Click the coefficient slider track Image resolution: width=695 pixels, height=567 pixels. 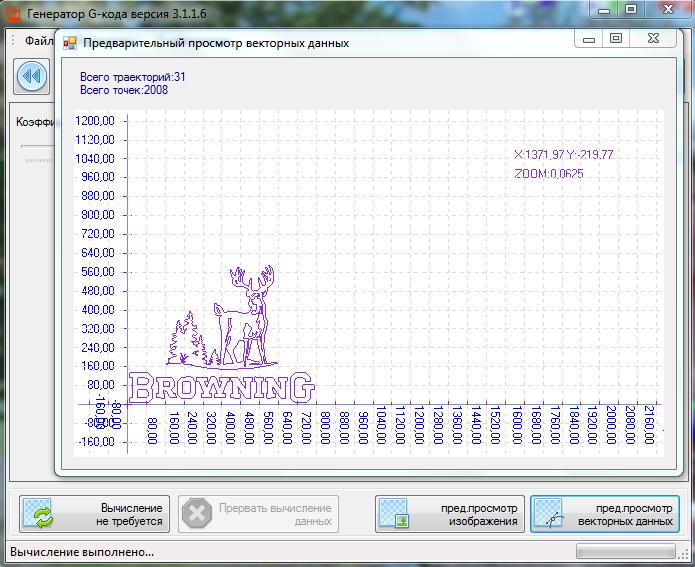tap(37, 146)
